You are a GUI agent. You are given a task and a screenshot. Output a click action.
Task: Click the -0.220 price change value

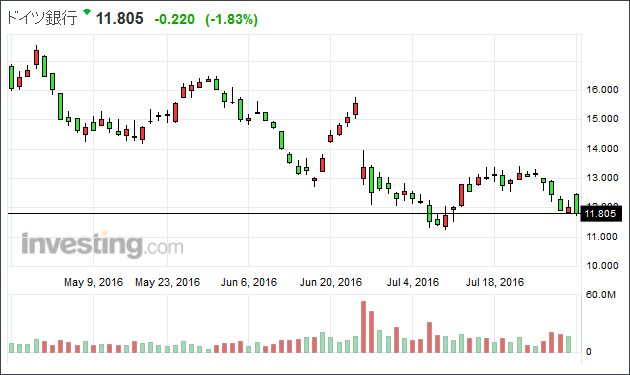pos(174,19)
